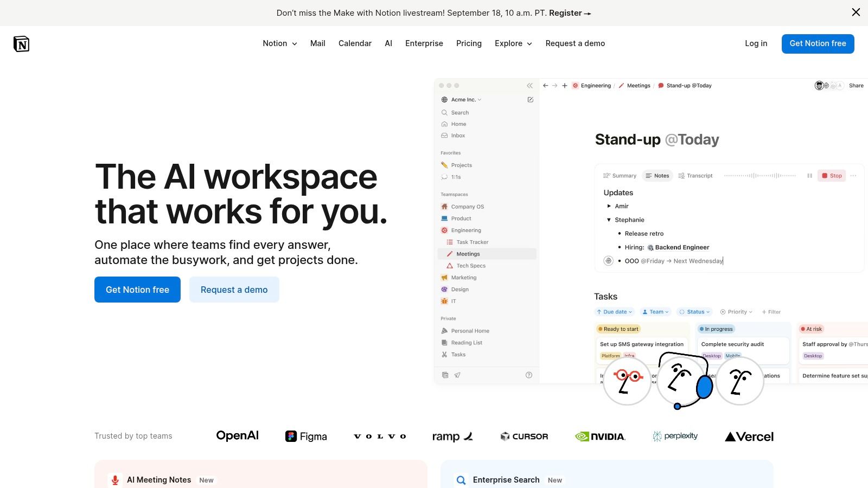Image resolution: width=868 pixels, height=488 pixels.
Task: Open the Inbox from the sidebar
Action: pyautogui.click(x=457, y=136)
